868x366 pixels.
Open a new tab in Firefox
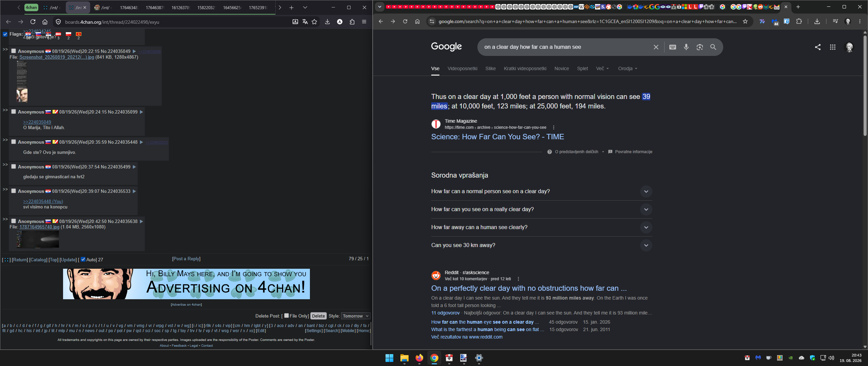[291, 7]
